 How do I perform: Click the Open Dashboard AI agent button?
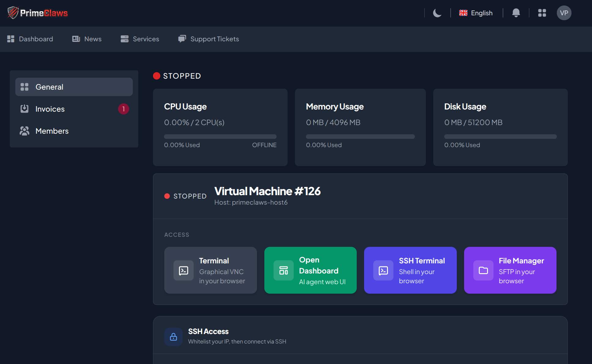(311, 270)
